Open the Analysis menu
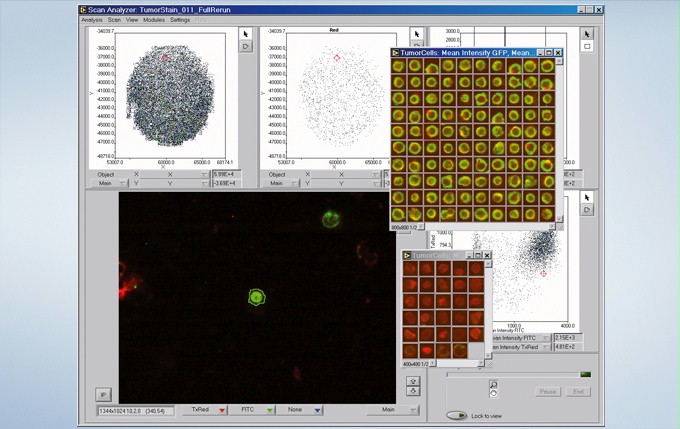Screen dimensions: 680x429 click(x=92, y=20)
